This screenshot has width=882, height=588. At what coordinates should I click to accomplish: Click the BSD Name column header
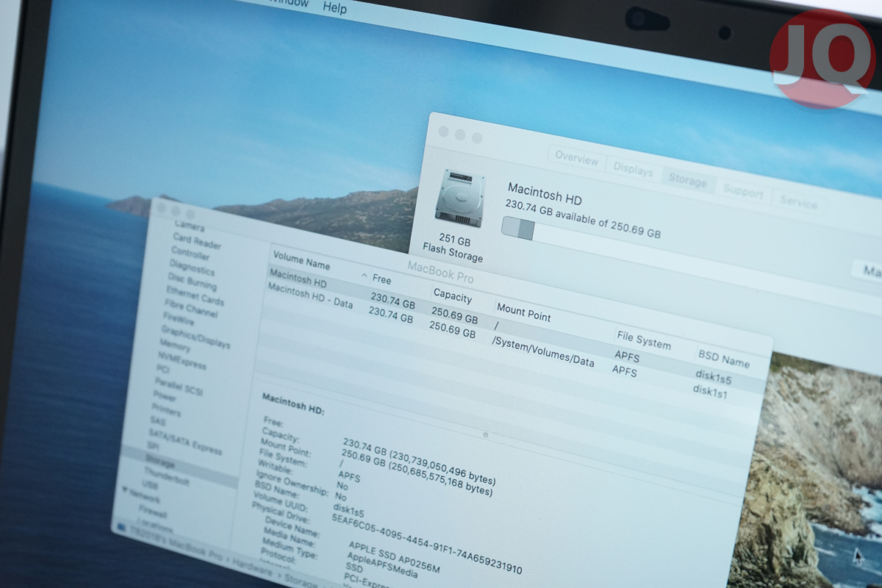pyautogui.click(x=724, y=359)
